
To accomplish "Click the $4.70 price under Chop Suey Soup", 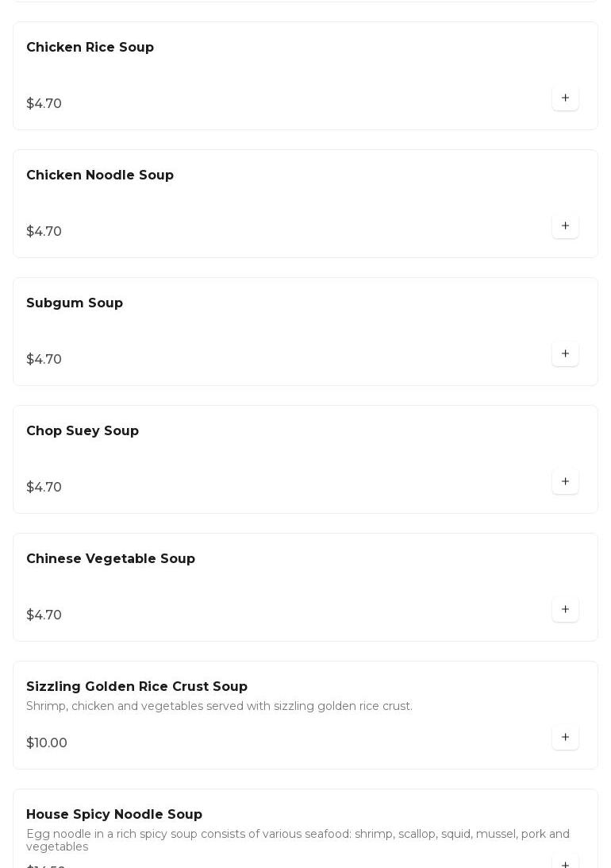I will tap(44, 488).
